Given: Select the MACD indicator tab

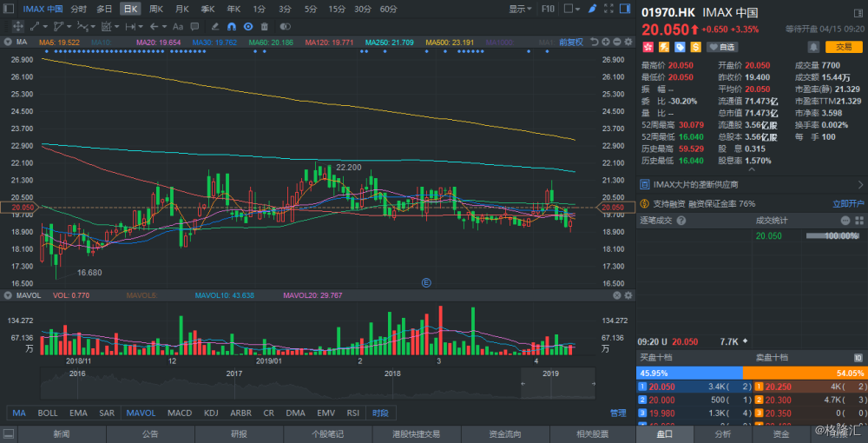Looking at the screenshot, I should (180, 413).
